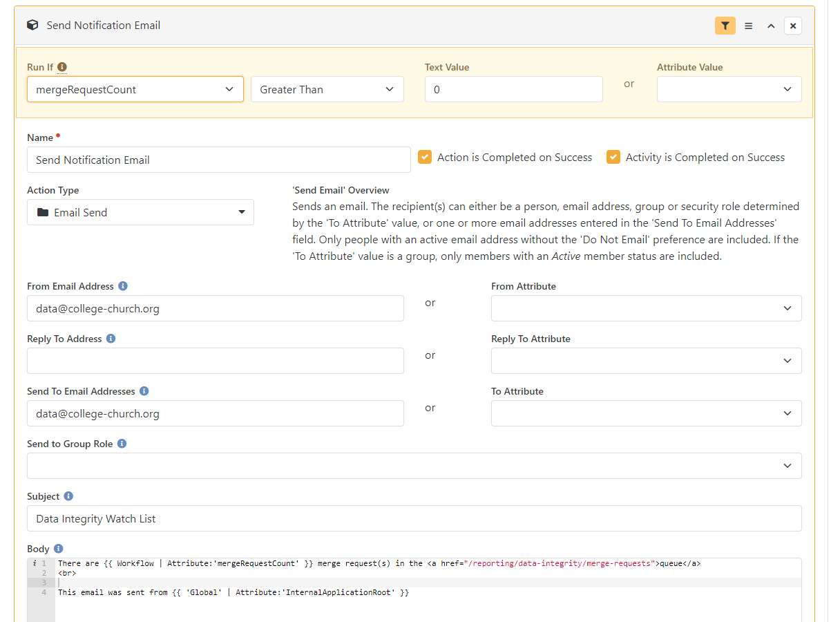Show the Run If info tooltip icon
The width and height of the screenshot is (840, 622).
(62, 67)
